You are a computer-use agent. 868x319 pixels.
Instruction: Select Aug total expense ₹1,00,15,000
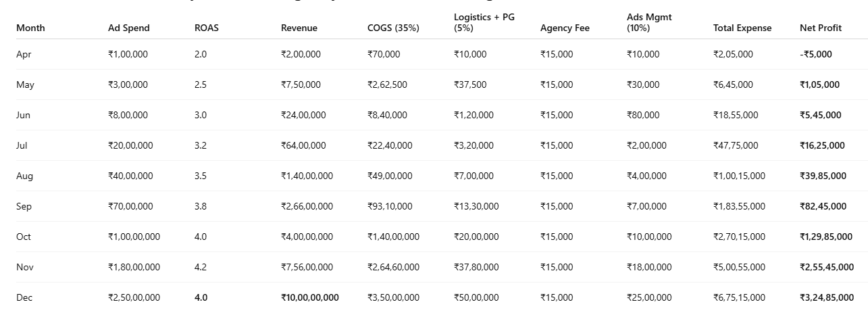point(739,176)
